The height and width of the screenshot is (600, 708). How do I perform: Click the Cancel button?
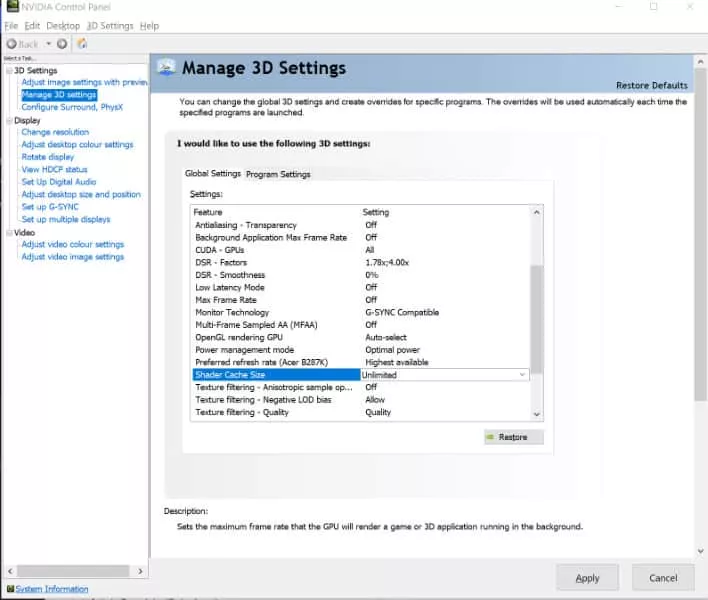click(x=663, y=578)
